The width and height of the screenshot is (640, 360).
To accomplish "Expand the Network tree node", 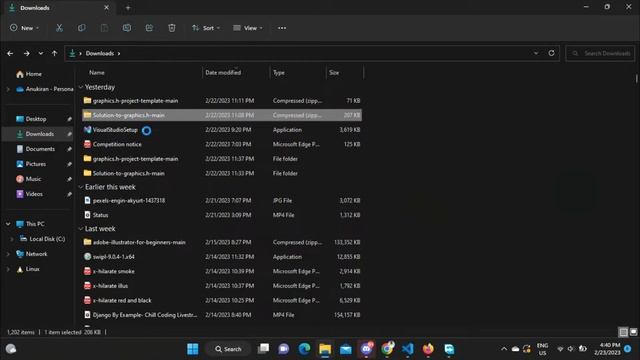I will [8, 254].
